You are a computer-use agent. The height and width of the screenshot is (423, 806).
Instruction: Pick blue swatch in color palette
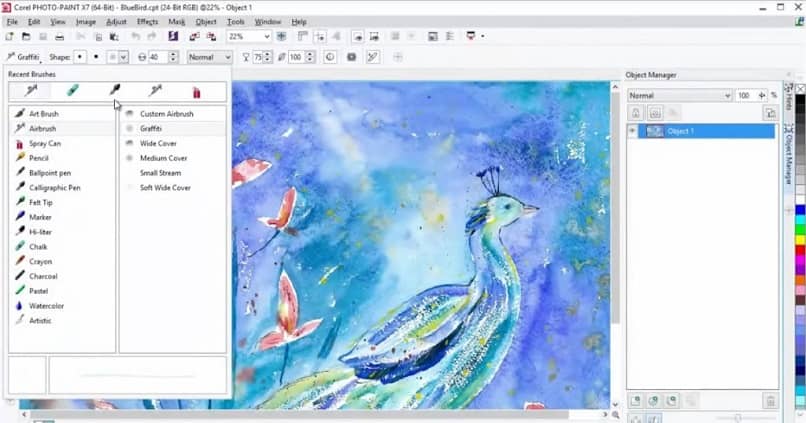point(800,210)
